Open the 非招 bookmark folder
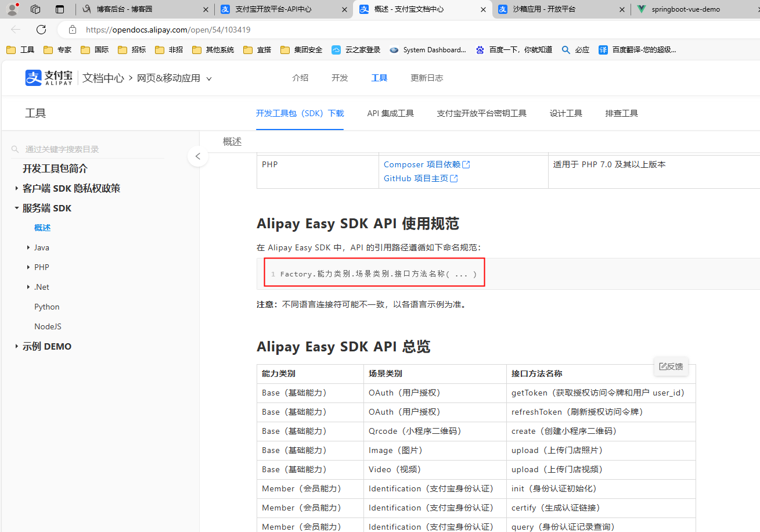This screenshot has width=760, height=532. (x=169, y=50)
